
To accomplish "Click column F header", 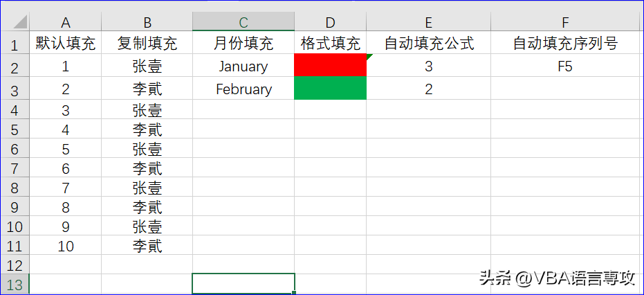I will [565, 22].
